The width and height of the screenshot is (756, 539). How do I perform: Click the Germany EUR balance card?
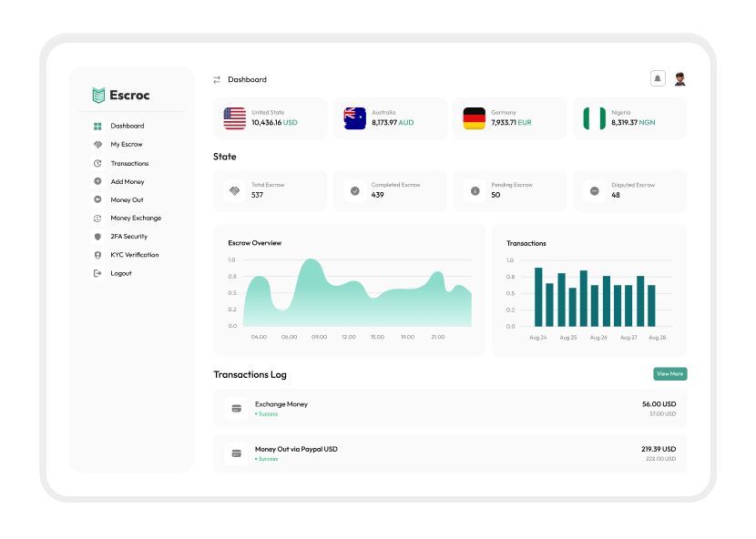tap(509, 118)
